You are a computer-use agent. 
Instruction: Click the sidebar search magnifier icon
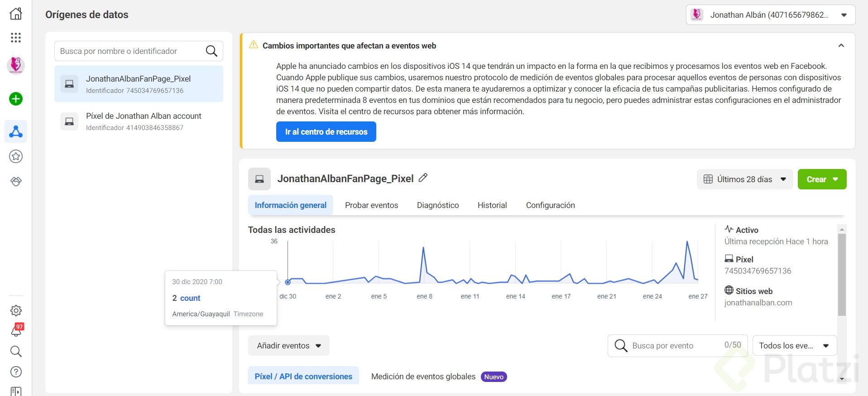coord(16,351)
